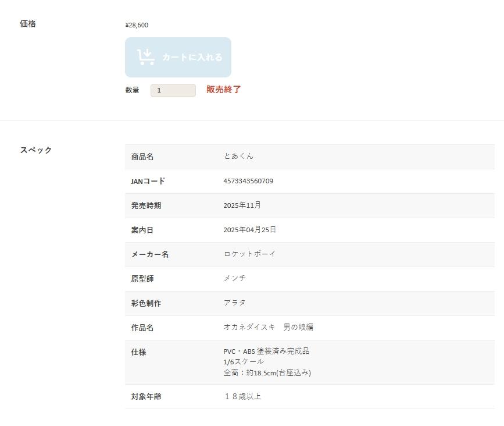504x426 pixels.
Task: Click the 数量 label
Action: (132, 90)
